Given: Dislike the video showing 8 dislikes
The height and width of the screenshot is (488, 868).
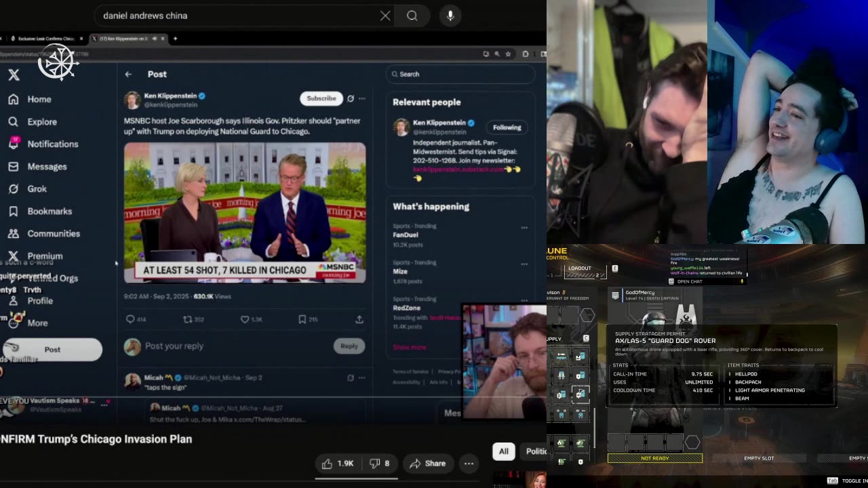Looking at the screenshot, I should click(x=379, y=464).
